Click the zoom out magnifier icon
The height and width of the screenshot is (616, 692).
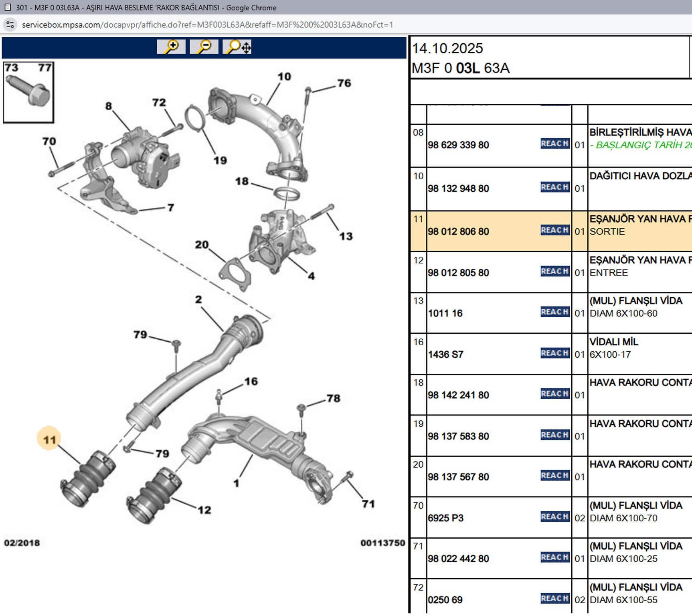point(204,47)
